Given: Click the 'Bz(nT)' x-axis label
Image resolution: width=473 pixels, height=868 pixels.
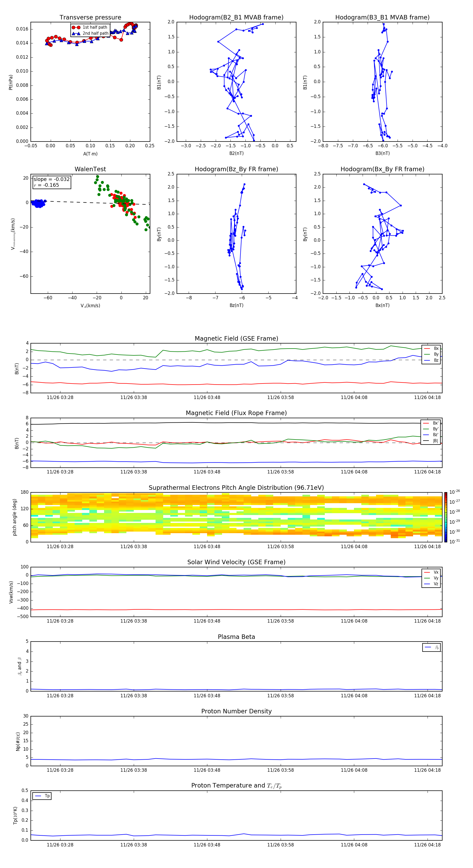Looking at the screenshot, I should click(236, 305).
